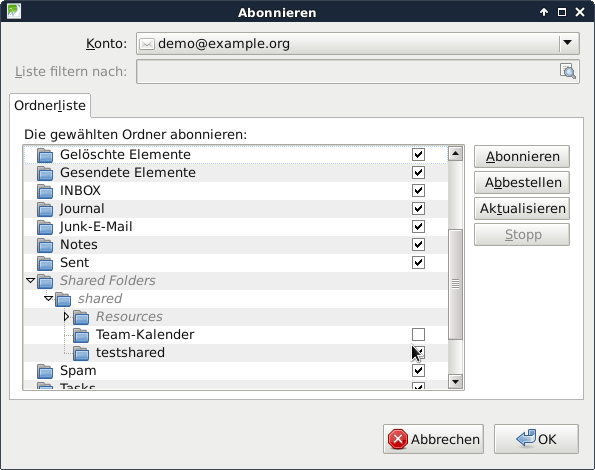Confirm with the OK button
Image resolution: width=595 pixels, height=470 pixels.
(x=536, y=439)
